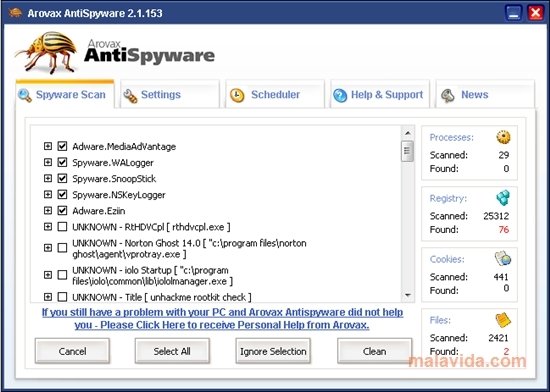Select the unhackme rootkit check row text

coord(162,297)
